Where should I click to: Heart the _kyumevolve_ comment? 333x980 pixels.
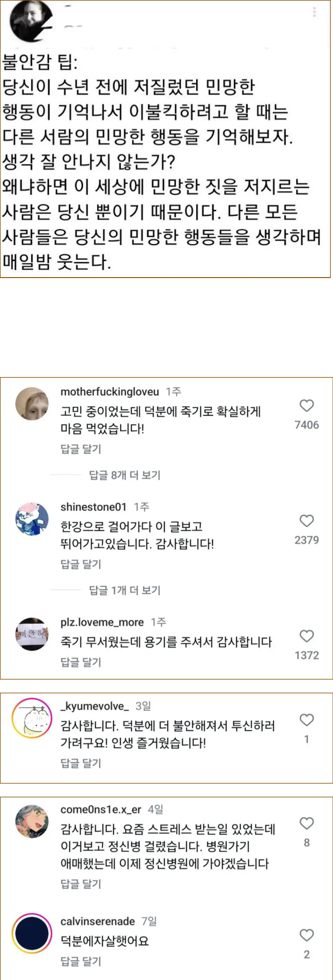[x=306, y=720]
